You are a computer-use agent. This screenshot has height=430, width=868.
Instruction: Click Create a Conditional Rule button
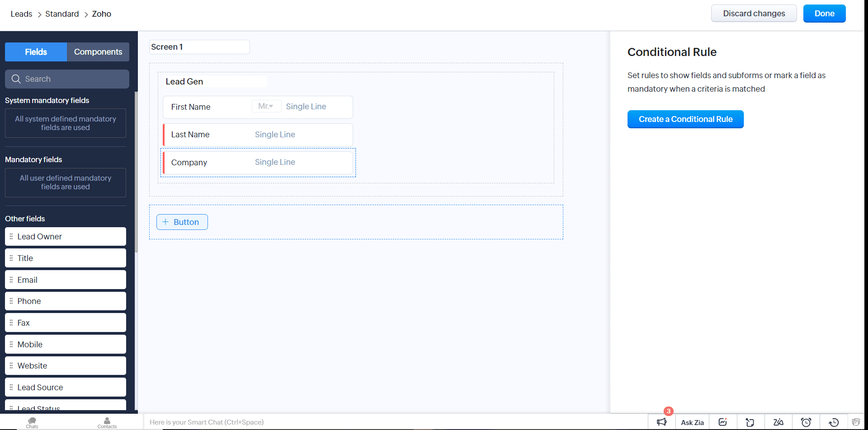click(685, 119)
